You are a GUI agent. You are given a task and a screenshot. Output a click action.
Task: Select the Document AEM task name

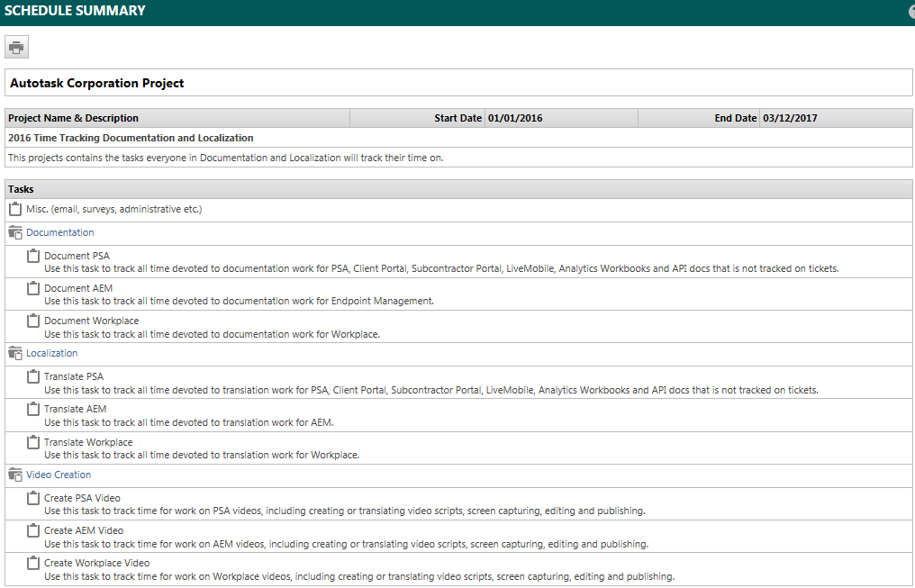pyautogui.click(x=78, y=288)
